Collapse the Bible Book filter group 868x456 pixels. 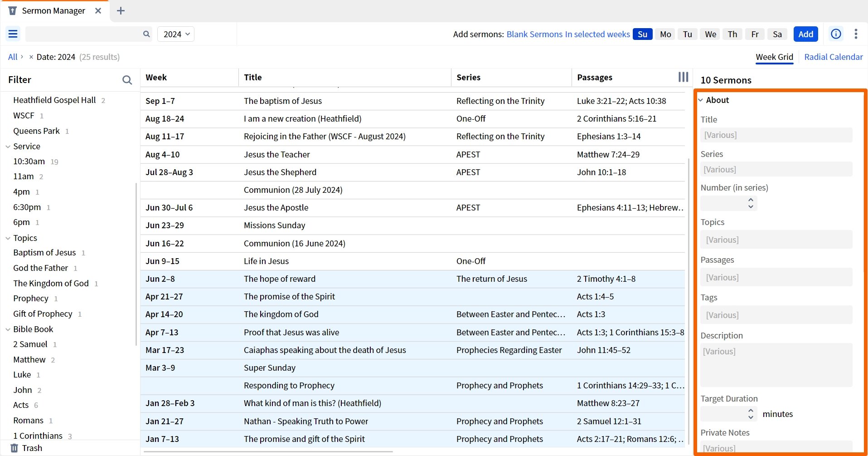tap(8, 329)
